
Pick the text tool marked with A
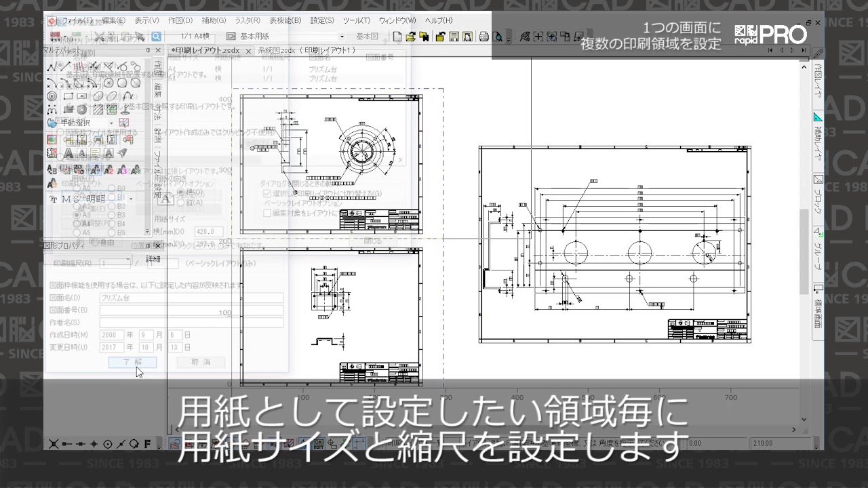68,152
